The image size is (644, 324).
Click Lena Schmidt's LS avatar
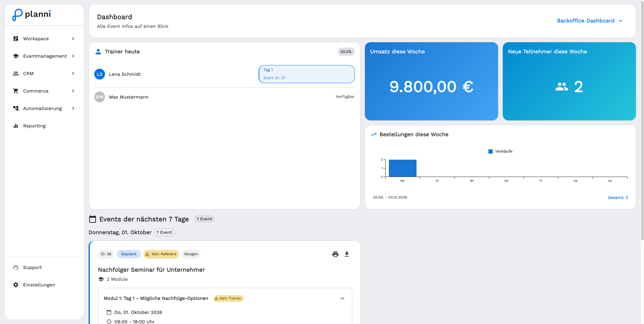click(x=99, y=74)
